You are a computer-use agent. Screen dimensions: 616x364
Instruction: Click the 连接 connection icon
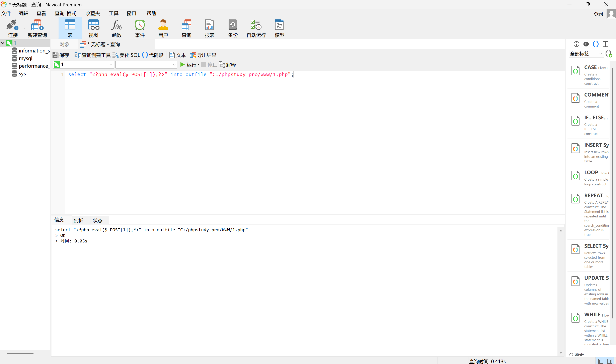click(x=12, y=28)
